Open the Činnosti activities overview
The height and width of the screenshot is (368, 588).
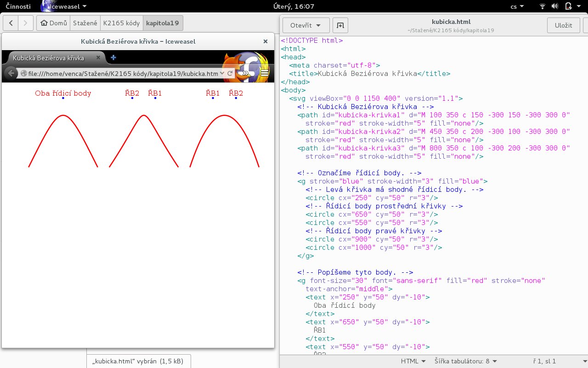click(x=18, y=6)
